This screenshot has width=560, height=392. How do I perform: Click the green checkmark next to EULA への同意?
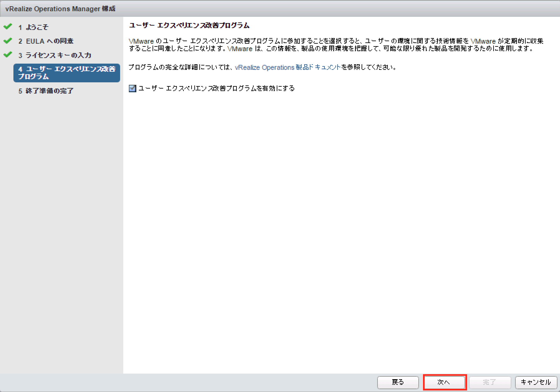pyautogui.click(x=7, y=41)
